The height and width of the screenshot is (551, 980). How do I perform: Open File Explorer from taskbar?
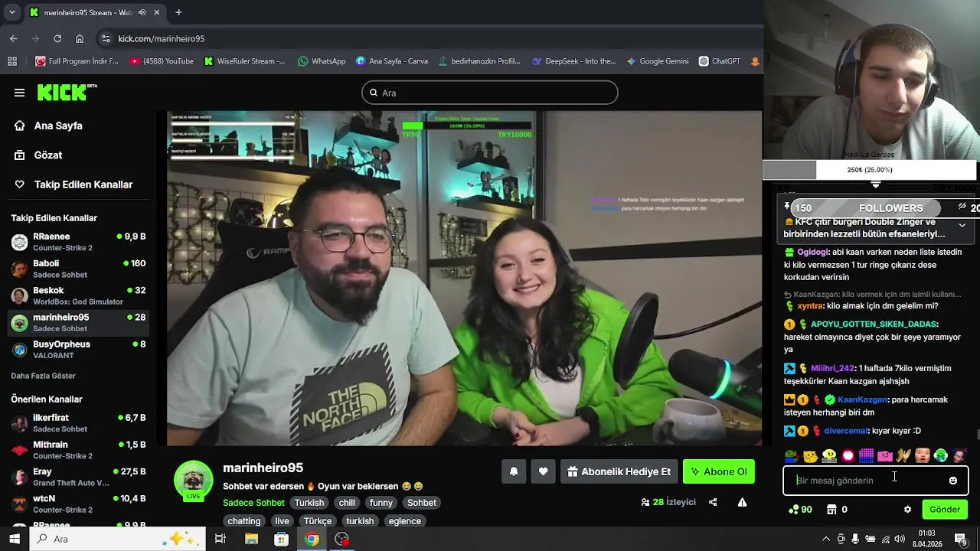click(x=251, y=539)
